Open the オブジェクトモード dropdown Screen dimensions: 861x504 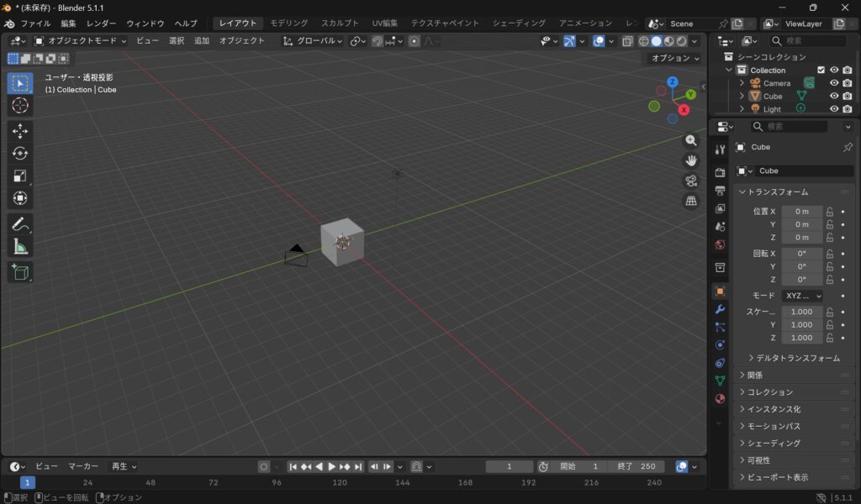click(81, 40)
